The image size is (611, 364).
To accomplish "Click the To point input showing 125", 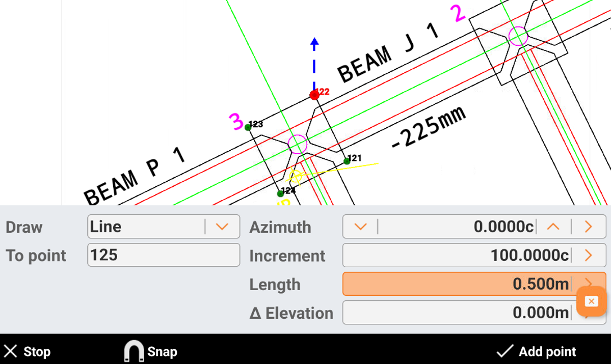I will tap(163, 255).
